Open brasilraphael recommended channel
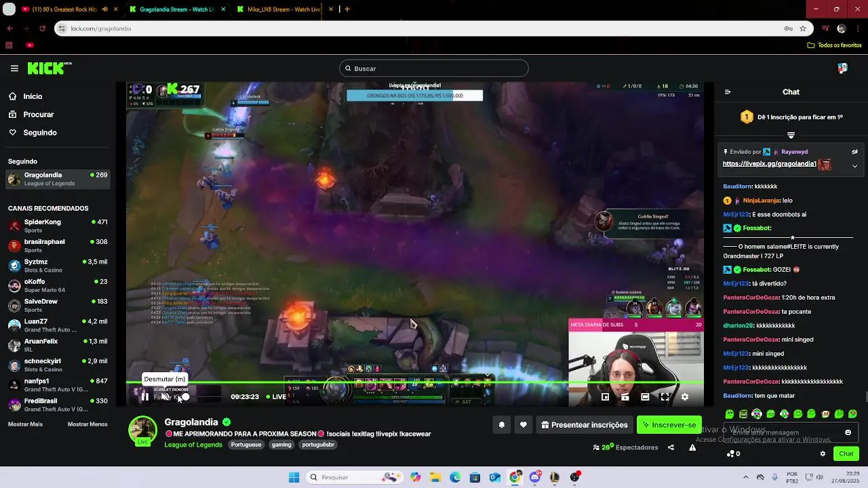This screenshot has height=488, width=868. coord(58,245)
